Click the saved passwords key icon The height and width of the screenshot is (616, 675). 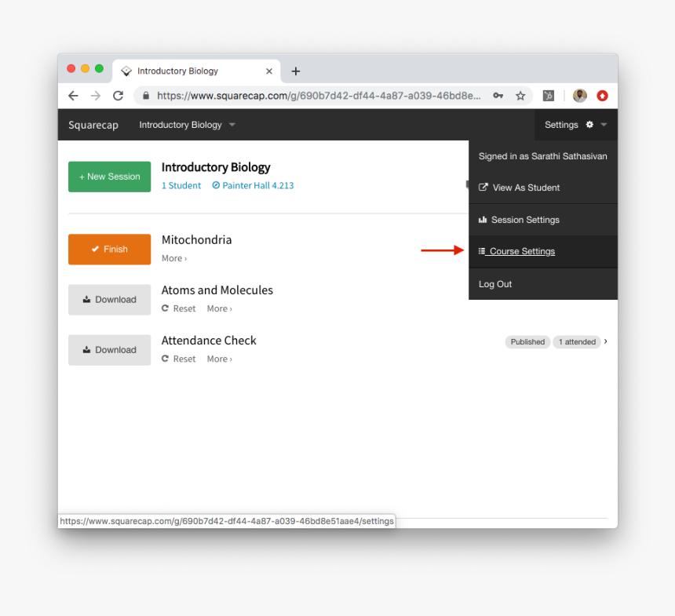pyautogui.click(x=498, y=96)
